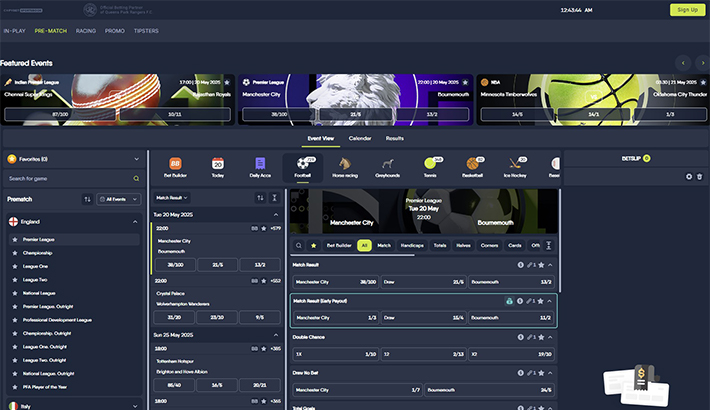Switch to the Calendar view tab
The width and height of the screenshot is (710, 410).
[360, 139]
